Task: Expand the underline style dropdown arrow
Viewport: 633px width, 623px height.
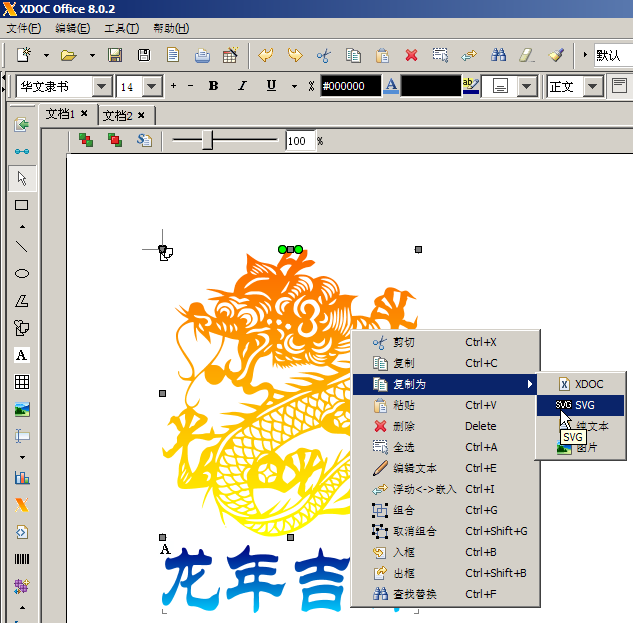Action: pos(294,86)
